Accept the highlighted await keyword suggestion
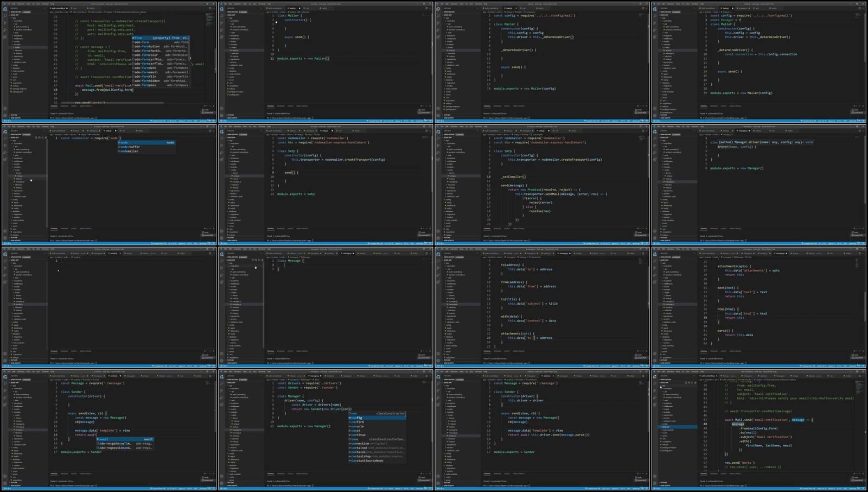 (125, 439)
